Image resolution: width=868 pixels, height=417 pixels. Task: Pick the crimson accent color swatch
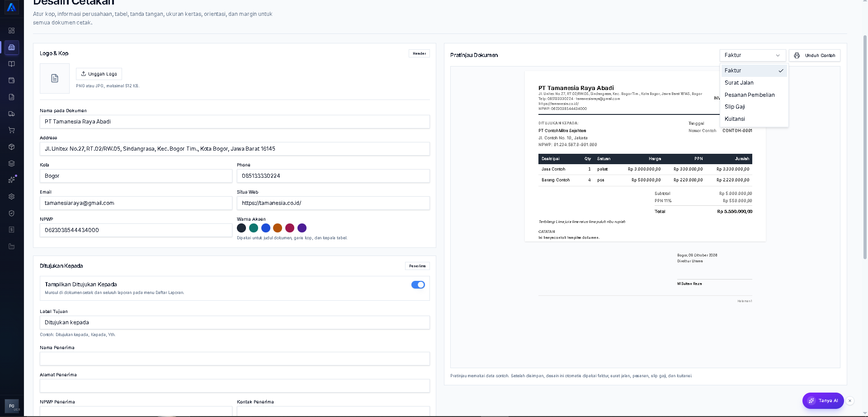point(290,228)
